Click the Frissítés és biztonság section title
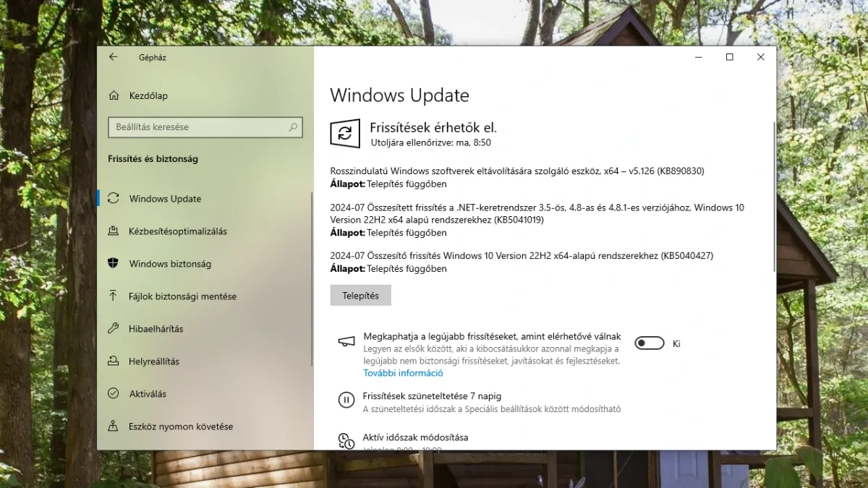Viewport: 868px width, 488px height. point(153,158)
